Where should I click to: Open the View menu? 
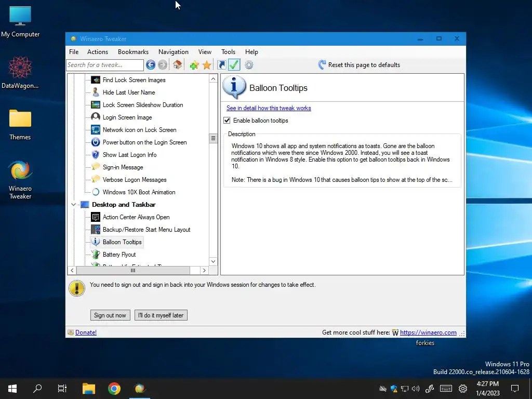point(205,52)
